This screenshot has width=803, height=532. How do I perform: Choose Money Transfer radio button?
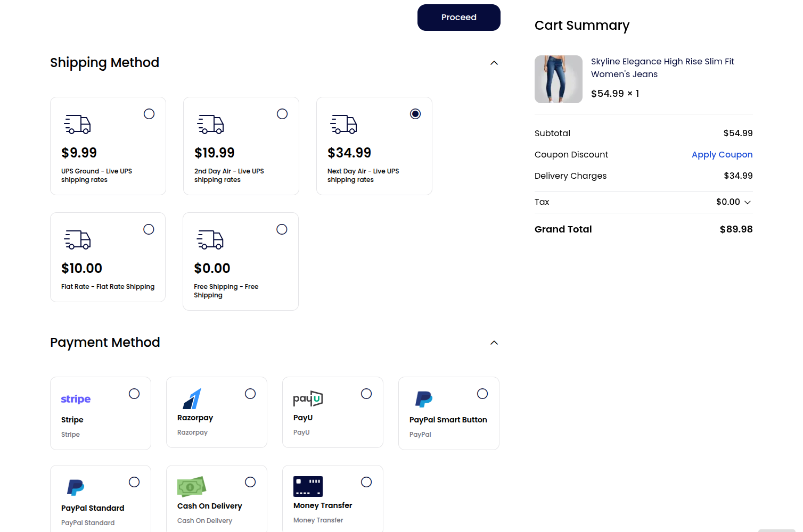tap(366, 482)
